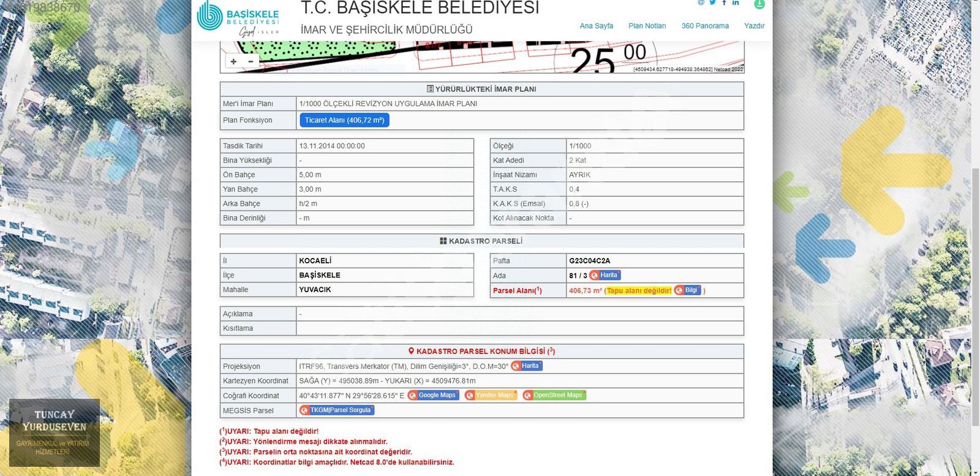Screen dimensions: 980x476
Task: Zoom in on the map with plus button
Action: 233,61
